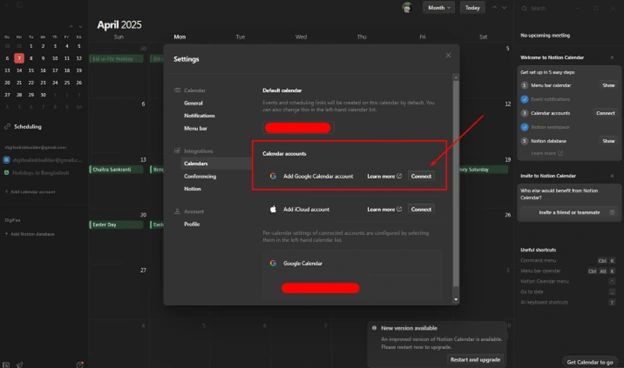Screen dimensions: 624x368
Task: Open General settings
Action: 193,103
